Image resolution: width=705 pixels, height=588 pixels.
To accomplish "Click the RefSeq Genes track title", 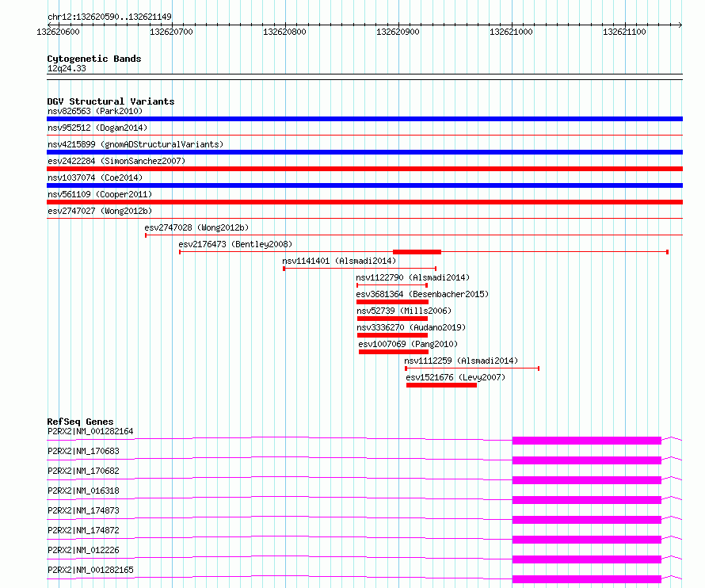I will (x=80, y=422).
